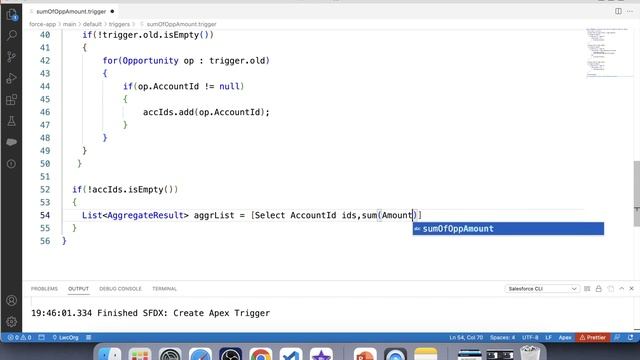
Task: Switch to the PROBLEMS tab
Action: pos(44,289)
